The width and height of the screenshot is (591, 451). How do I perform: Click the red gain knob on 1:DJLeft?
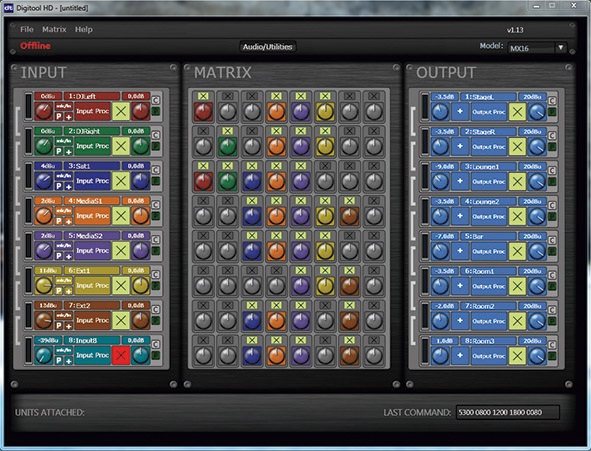[x=44, y=111]
